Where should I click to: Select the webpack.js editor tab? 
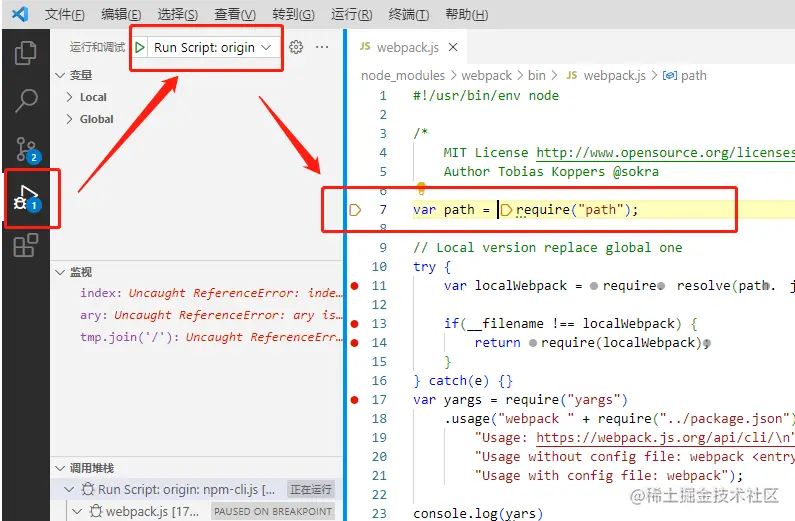point(408,47)
